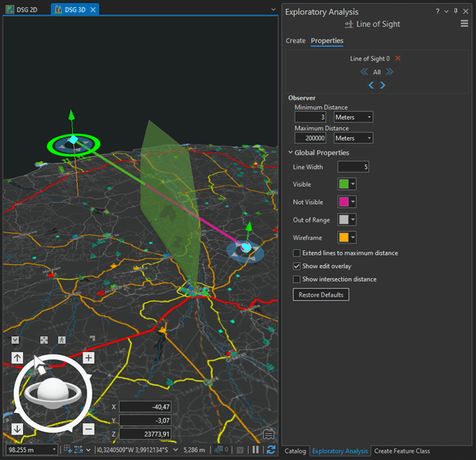Open the Catalog pane tab
The image size is (476, 460).
pos(295,451)
